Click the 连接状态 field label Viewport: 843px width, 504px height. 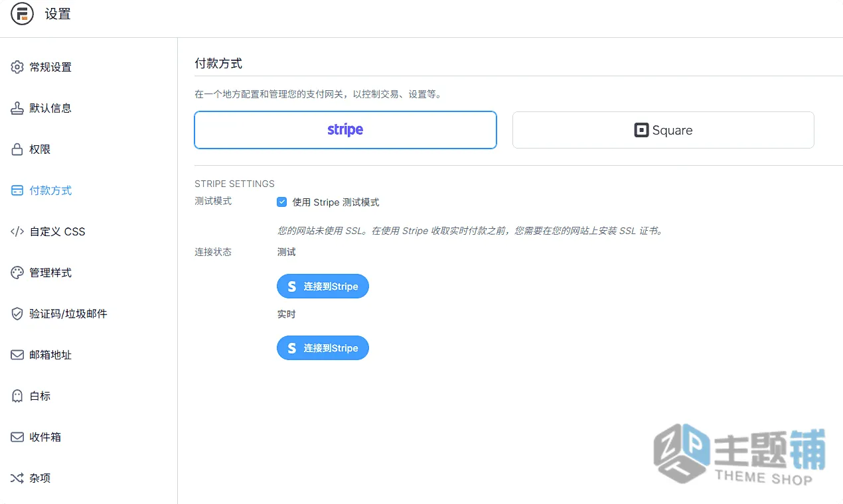[x=213, y=252]
